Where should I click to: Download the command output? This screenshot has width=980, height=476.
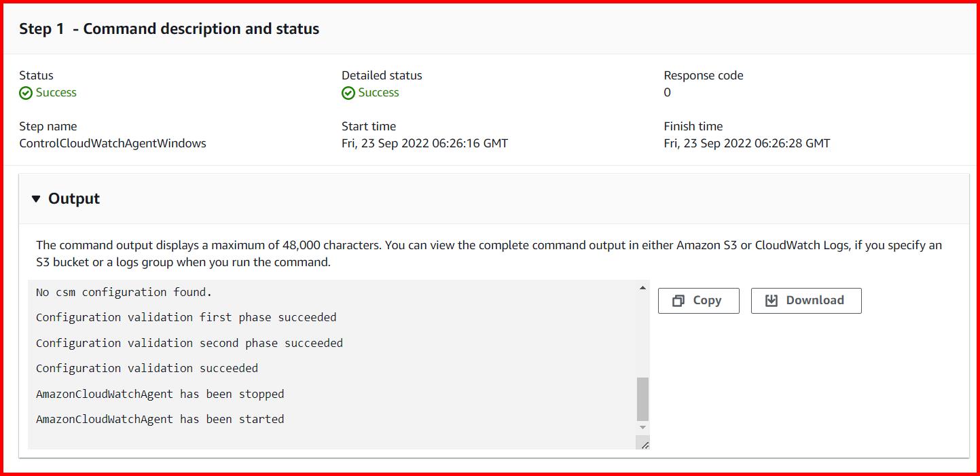click(805, 300)
